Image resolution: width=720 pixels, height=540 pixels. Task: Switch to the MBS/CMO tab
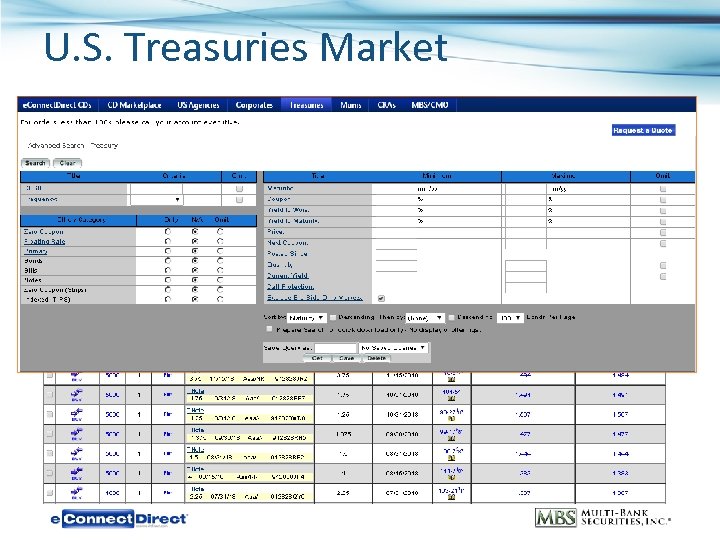click(429, 105)
